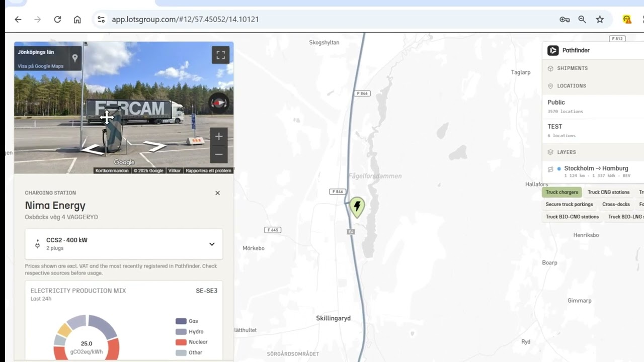The image size is (644, 362).
Task: Open the browser home page icon
Action: pyautogui.click(x=77, y=20)
